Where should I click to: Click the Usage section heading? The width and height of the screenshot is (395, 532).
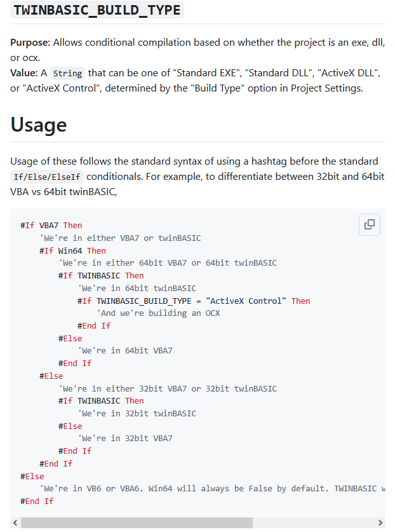[39, 125]
